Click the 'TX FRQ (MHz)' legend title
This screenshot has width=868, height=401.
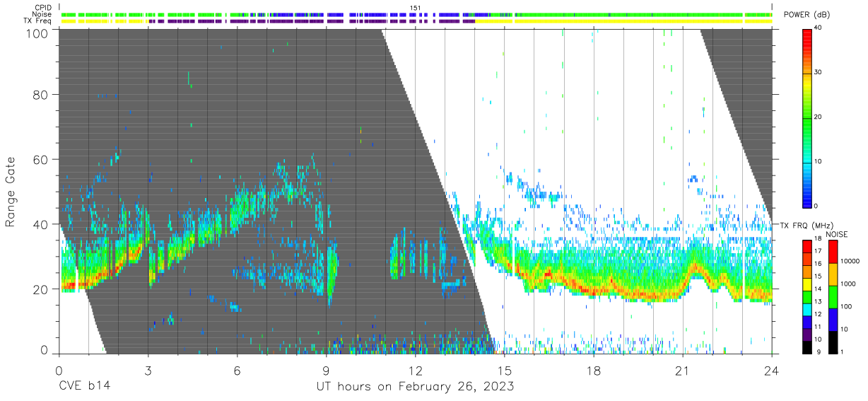(x=807, y=226)
